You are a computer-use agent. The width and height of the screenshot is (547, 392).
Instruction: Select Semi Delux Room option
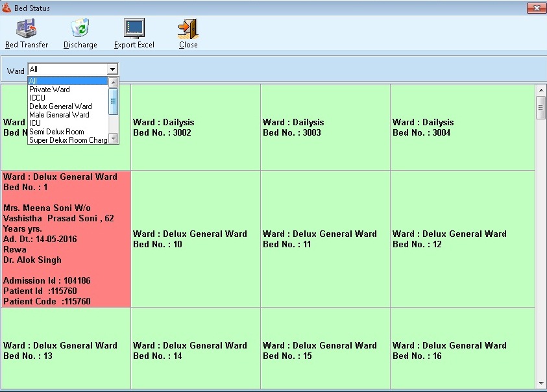coord(56,132)
